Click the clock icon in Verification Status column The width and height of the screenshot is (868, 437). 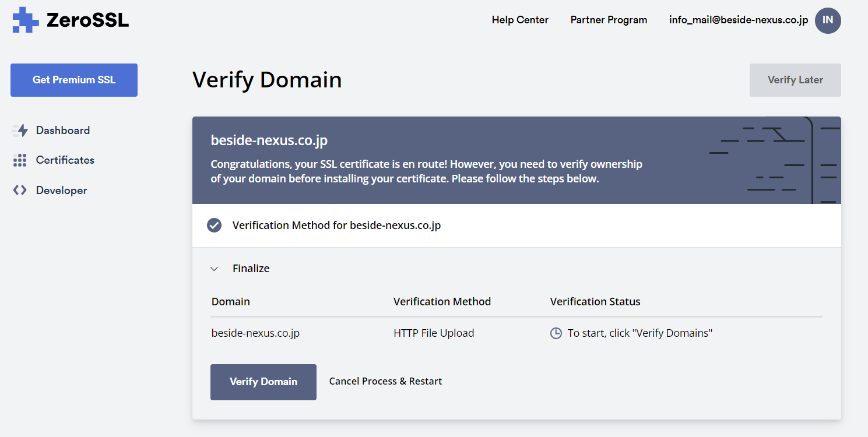[x=556, y=332]
